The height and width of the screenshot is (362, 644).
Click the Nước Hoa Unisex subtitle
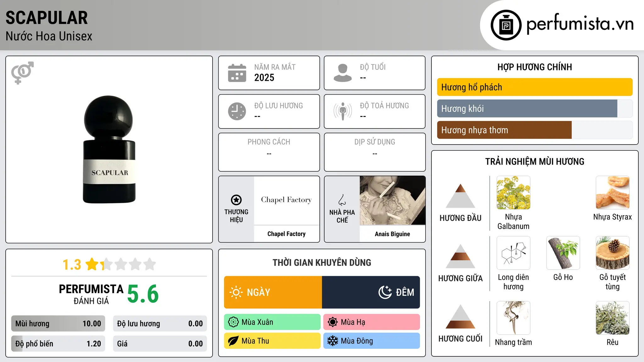coord(49,36)
